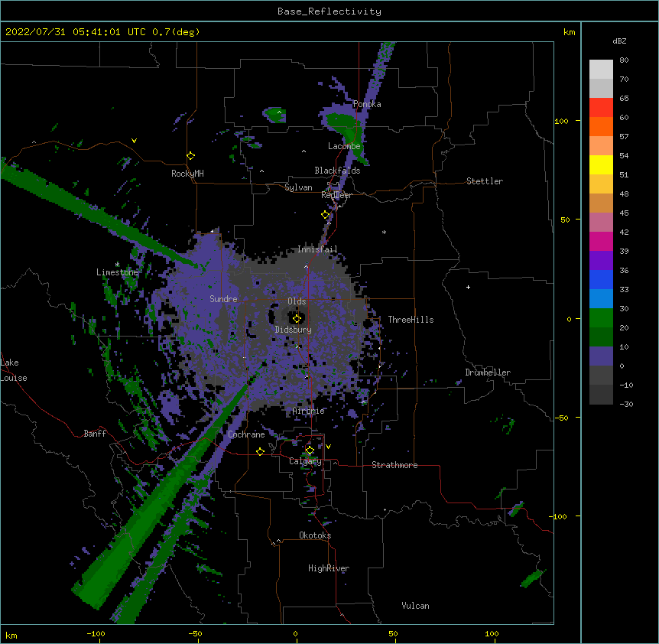Click the Banff label
This screenshot has width=659, height=644.
pyautogui.click(x=95, y=434)
